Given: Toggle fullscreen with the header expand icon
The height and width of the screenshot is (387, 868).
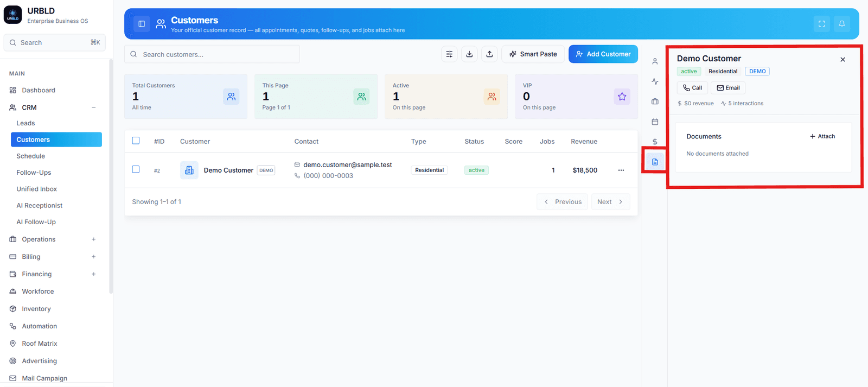Looking at the screenshot, I should (822, 24).
